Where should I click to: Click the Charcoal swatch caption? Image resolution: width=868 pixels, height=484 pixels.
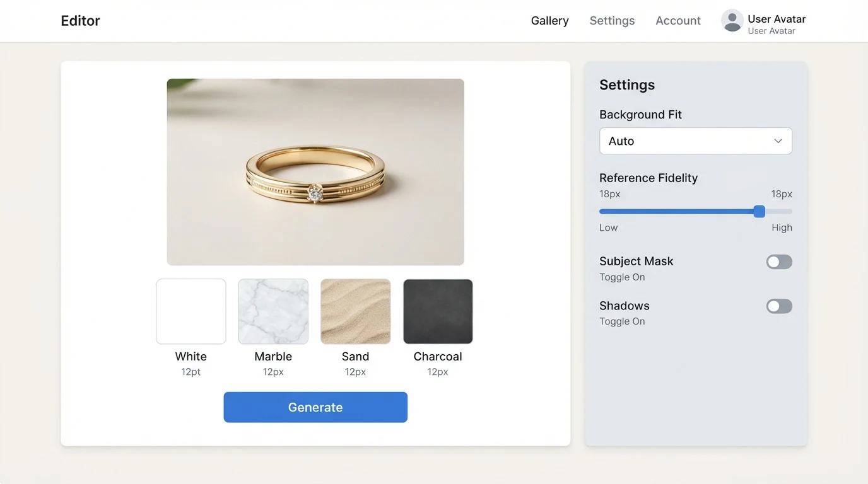[438, 357]
